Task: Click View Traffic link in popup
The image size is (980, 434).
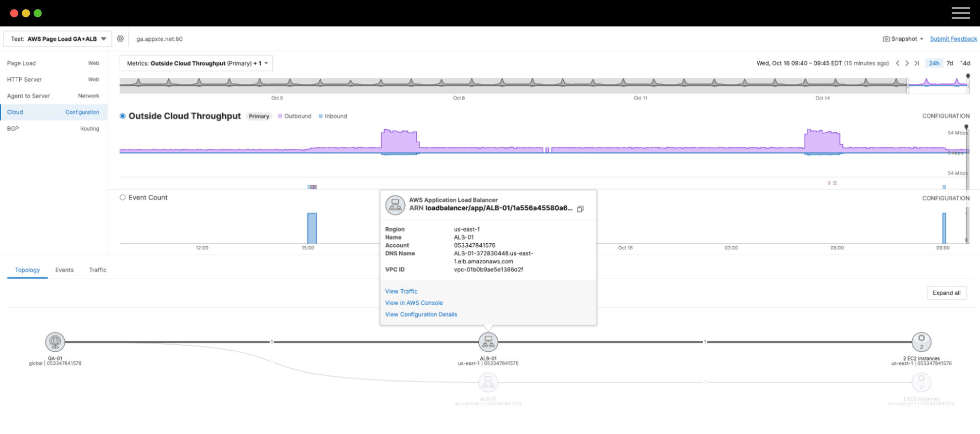Action: click(x=401, y=291)
